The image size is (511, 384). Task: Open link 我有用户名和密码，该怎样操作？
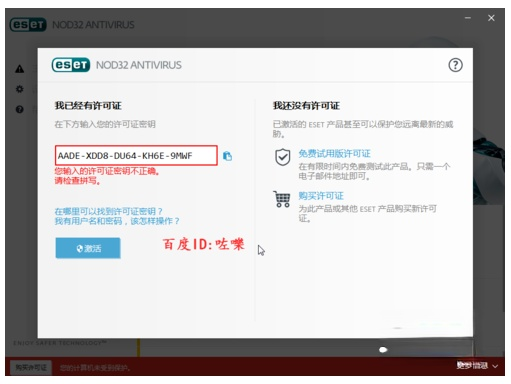(117, 221)
